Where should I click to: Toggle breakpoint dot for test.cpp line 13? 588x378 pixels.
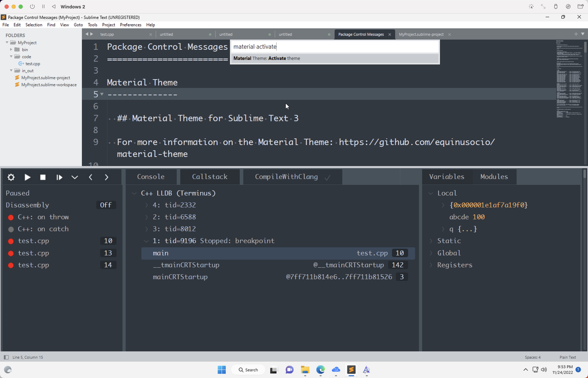(11, 253)
